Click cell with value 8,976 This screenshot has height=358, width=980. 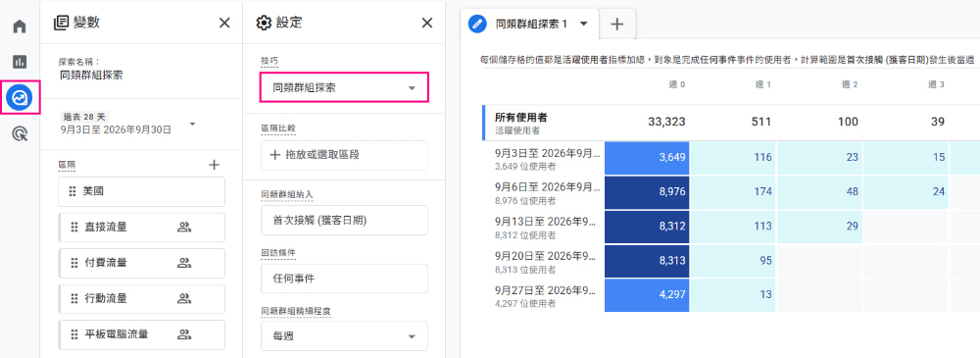[647, 191]
